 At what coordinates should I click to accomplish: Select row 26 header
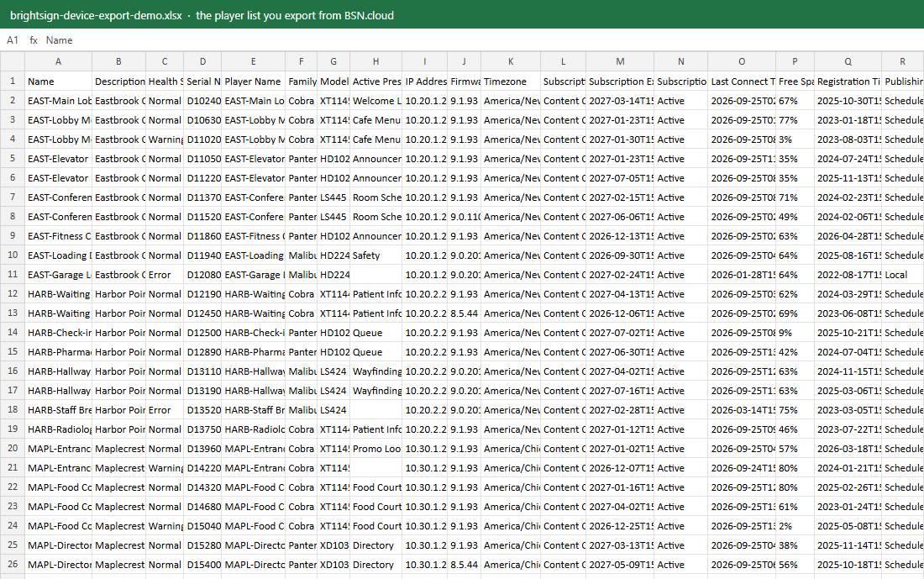tap(13, 564)
